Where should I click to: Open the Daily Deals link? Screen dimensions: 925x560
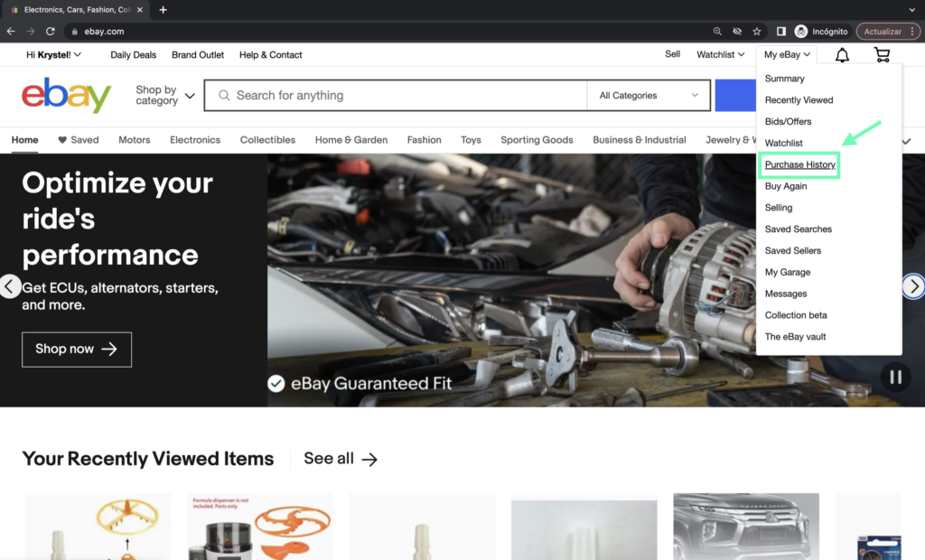(133, 55)
